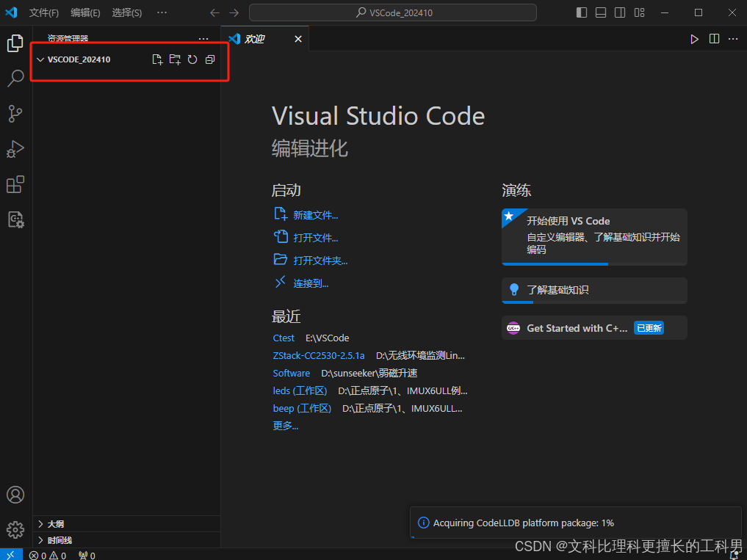Click New Folder icon in explorer header

(x=175, y=59)
